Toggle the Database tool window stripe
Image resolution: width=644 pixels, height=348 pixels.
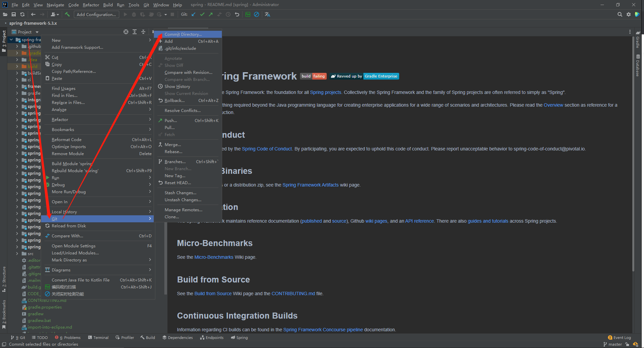click(638, 66)
